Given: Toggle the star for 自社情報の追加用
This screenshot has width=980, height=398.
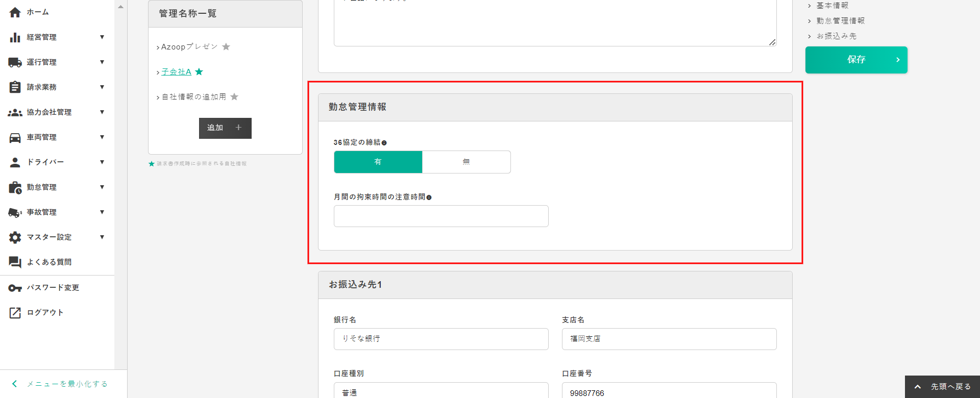Looking at the screenshot, I should pyautogui.click(x=234, y=97).
